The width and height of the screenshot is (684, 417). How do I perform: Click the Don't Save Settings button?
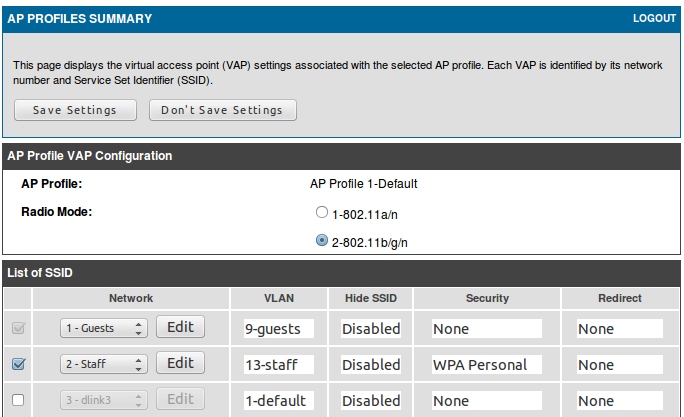tap(222, 110)
